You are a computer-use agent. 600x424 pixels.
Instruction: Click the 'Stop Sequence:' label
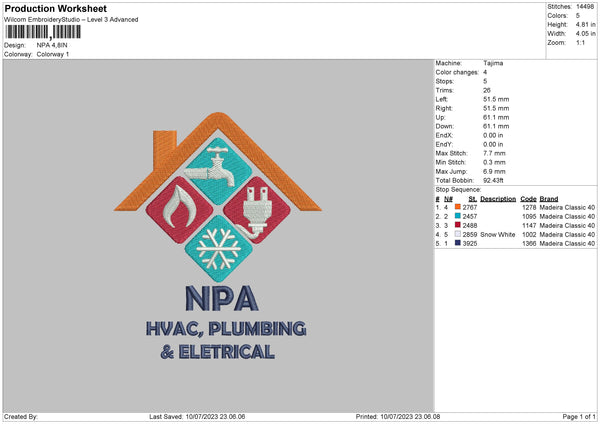pyautogui.click(x=458, y=189)
